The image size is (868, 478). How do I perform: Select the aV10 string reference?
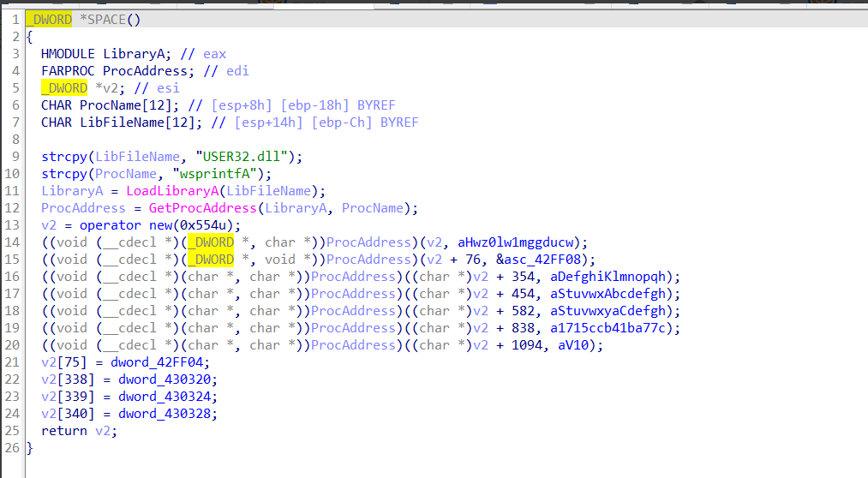[x=584, y=345]
